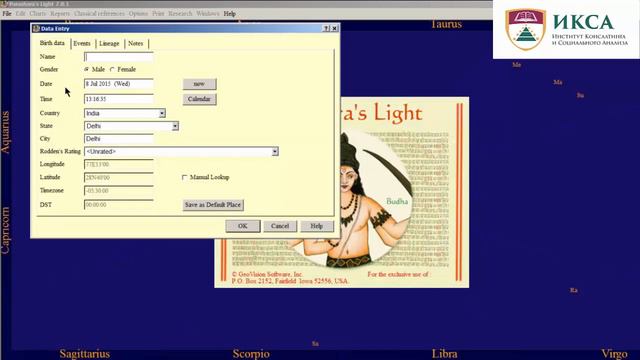Open the Charts menu
This screenshot has width=640, height=360.
[x=38, y=13]
